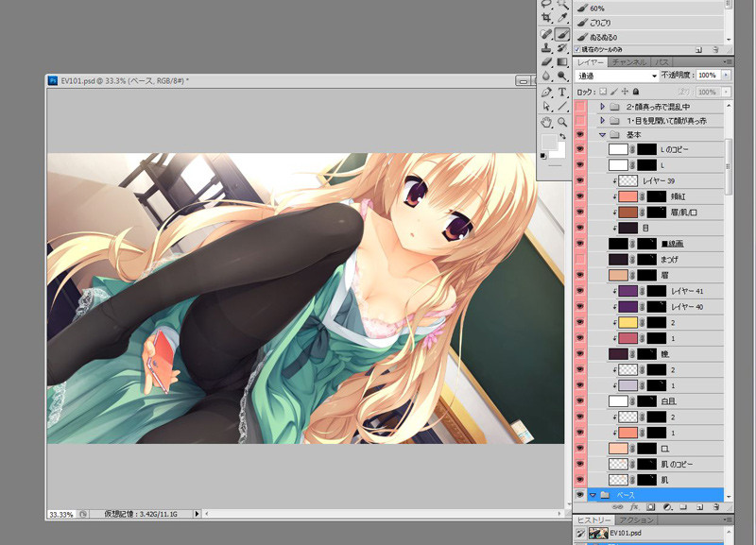Select the Type tool

point(562,92)
